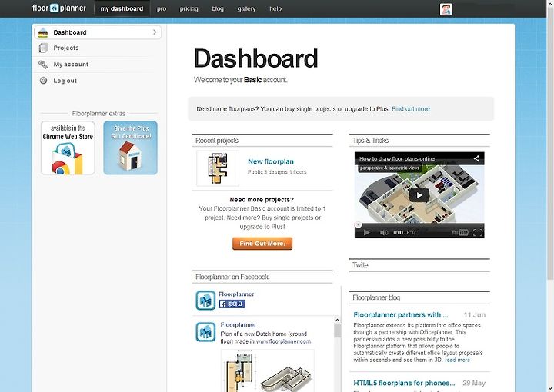The width and height of the screenshot is (554, 392).
Task: Click read more in the blog excerpt
Action: [x=457, y=360]
